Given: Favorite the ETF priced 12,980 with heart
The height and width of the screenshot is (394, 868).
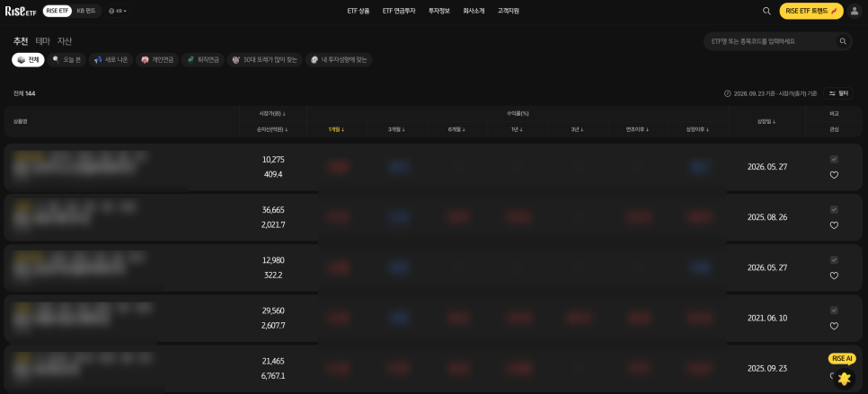Looking at the screenshot, I should pyautogui.click(x=834, y=276).
